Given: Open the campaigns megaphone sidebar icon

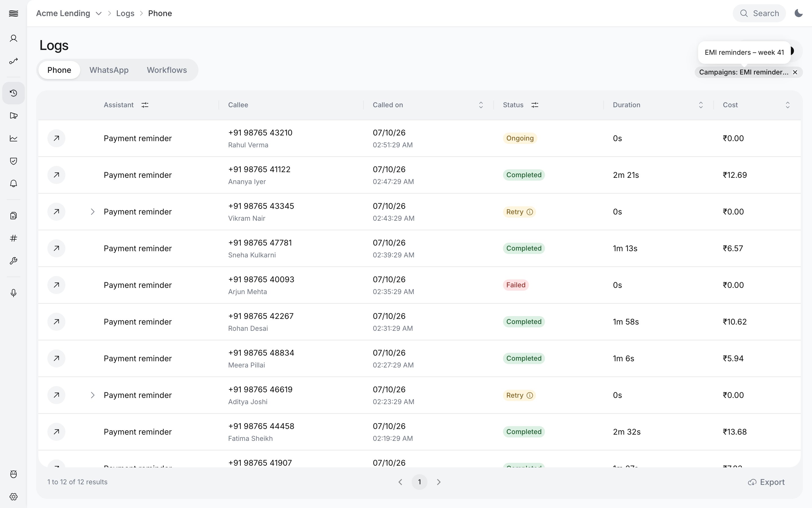Looking at the screenshot, I should click(x=14, y=116).
